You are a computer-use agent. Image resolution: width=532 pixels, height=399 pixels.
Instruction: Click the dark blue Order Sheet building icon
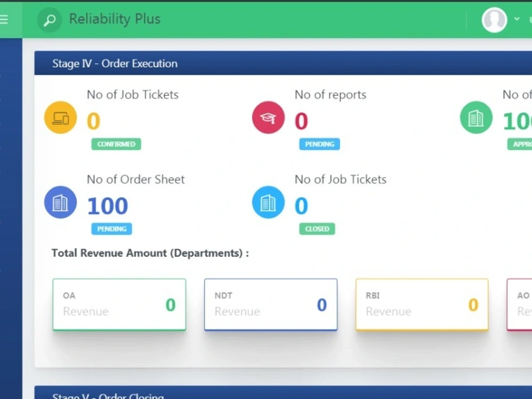coord(61,202)
